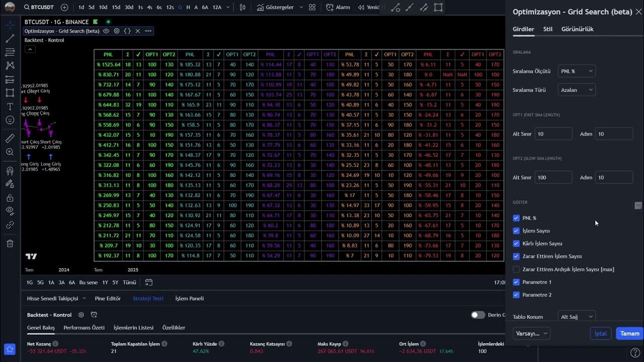This screenshot has height=362, width=644.
Task: Click the add symbol plus icon
Action: tap(64, 8)
